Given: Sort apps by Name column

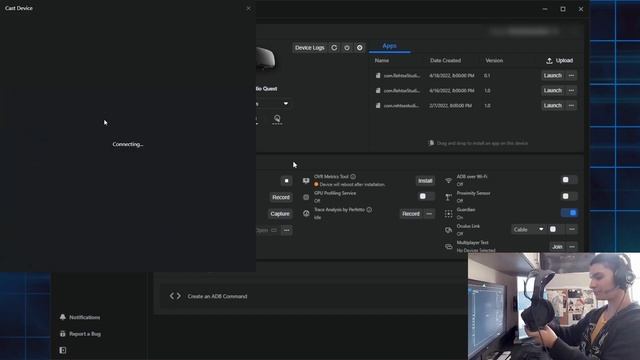Looking at the screenshot, I should pyautogui.click(x=382, y=60).
